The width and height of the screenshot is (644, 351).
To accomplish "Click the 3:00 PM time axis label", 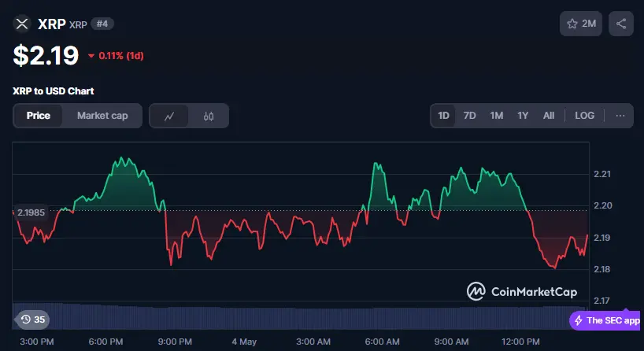I will tap(36, 342).
